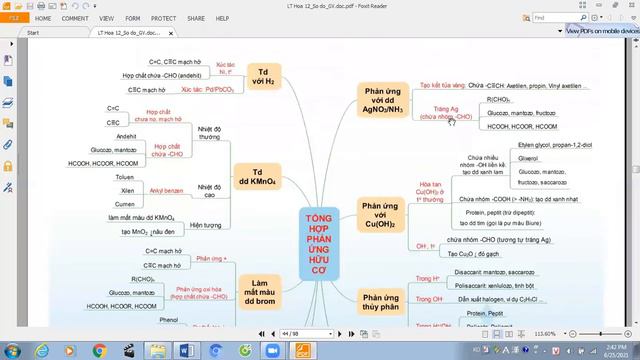Open the VIEW ribbon tab
Screen dimensions: 640x360
tap(107, 18)
